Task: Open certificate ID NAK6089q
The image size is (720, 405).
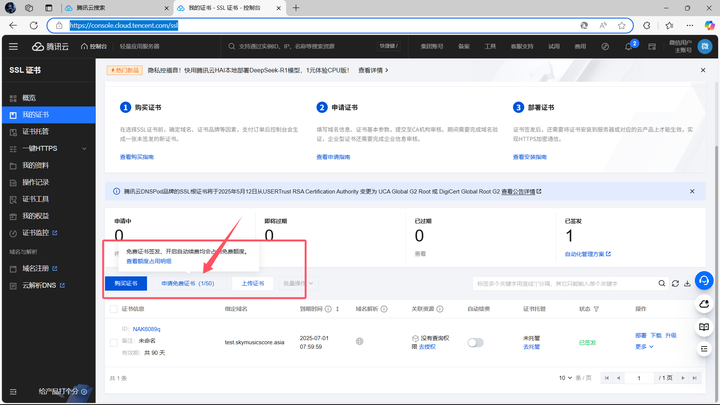Action: point(146,329)
